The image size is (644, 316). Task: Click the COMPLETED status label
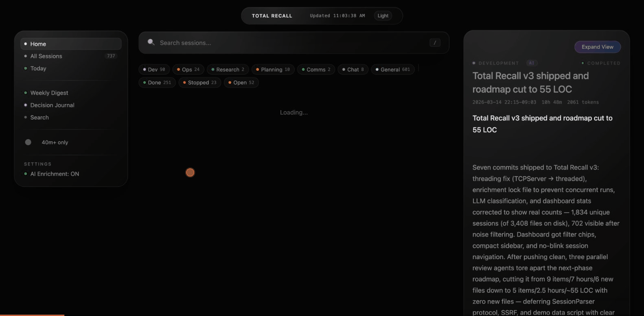[x=604, y=63]
